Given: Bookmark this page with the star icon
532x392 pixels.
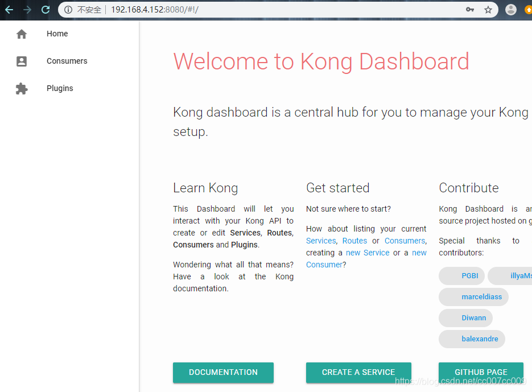Looking at the screenshot, I should pos(488,10).
